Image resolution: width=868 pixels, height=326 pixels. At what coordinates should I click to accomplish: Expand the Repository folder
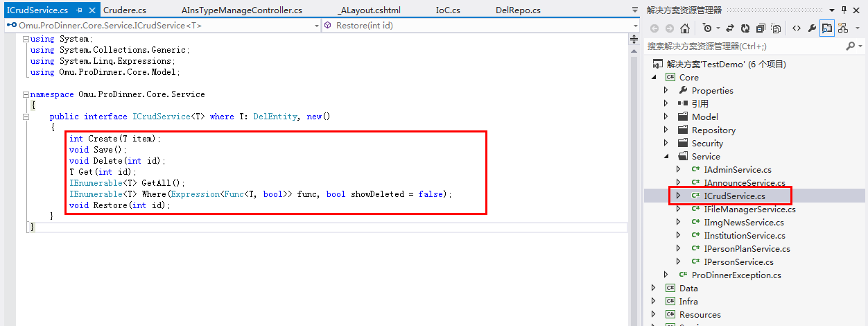point(666,130)
